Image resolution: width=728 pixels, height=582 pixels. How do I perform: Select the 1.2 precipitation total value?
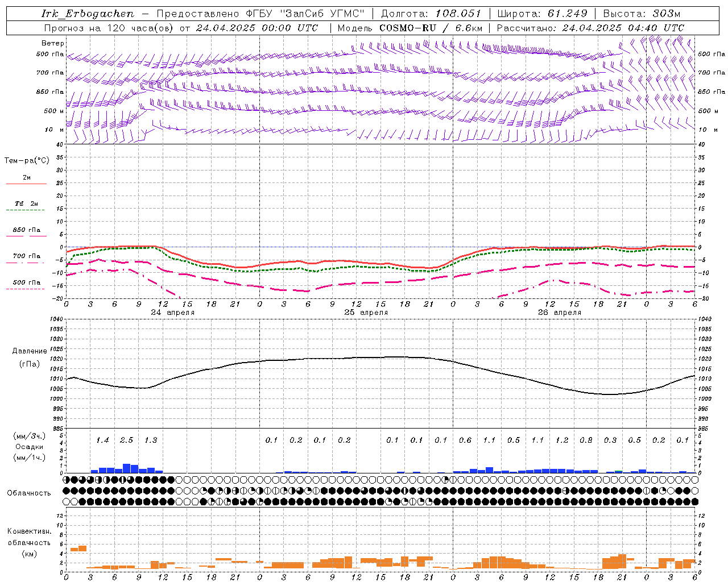(561, 440)
